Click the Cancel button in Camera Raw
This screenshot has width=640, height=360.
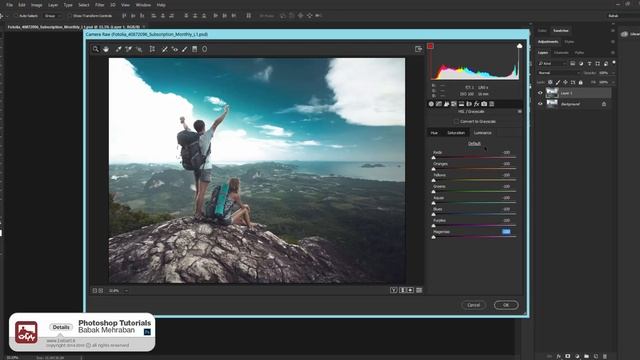[x=473, y=305]
